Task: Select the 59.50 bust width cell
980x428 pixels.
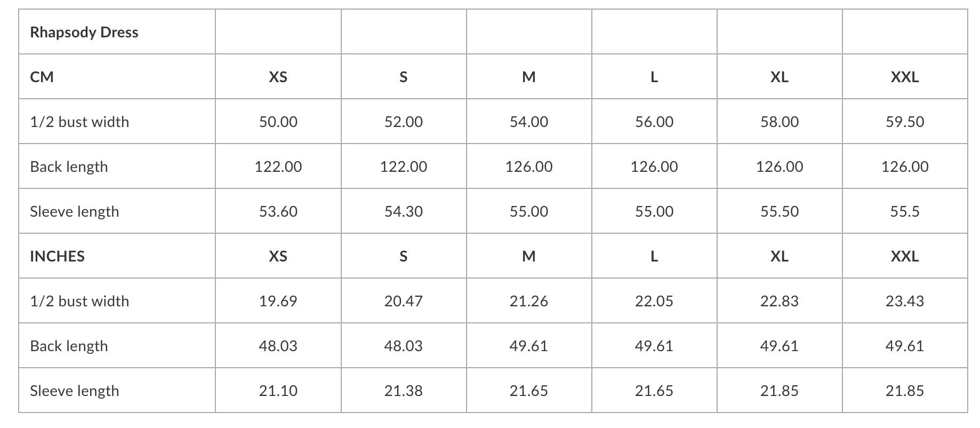Action: (904, 122)
